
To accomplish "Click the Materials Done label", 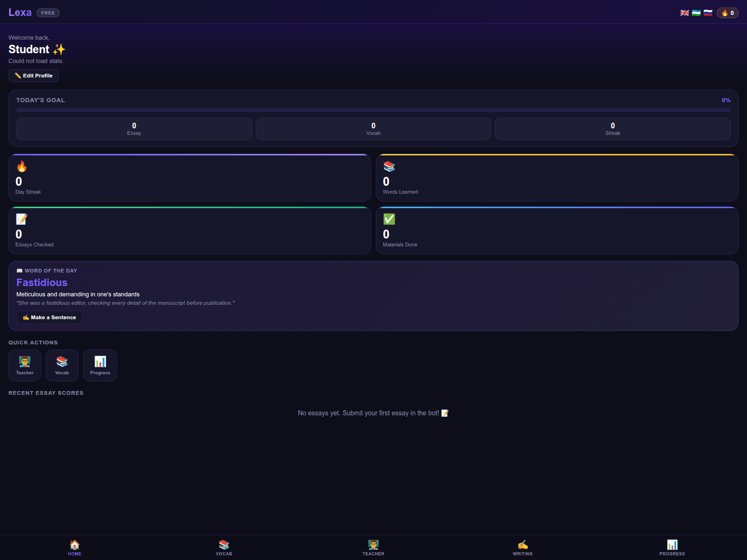I will tap(400, 245).
